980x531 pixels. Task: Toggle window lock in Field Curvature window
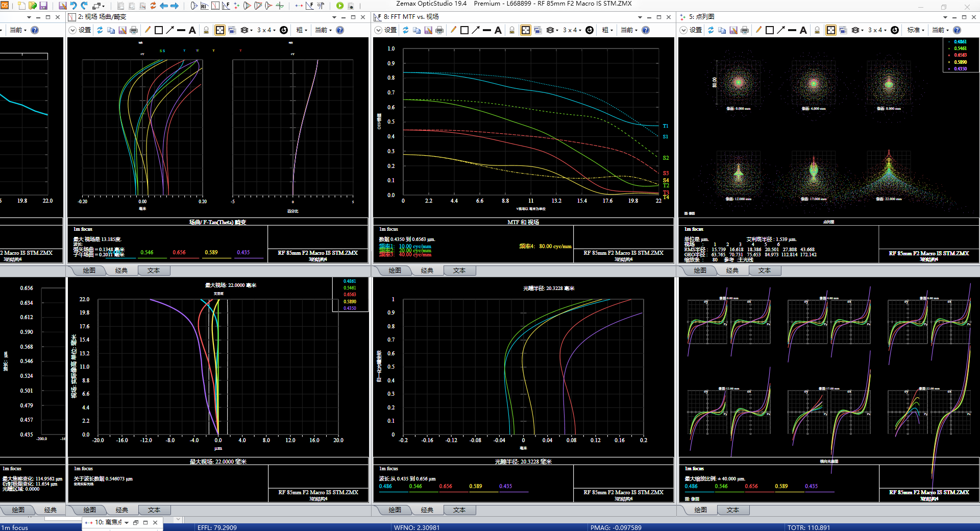click(206, 30)
